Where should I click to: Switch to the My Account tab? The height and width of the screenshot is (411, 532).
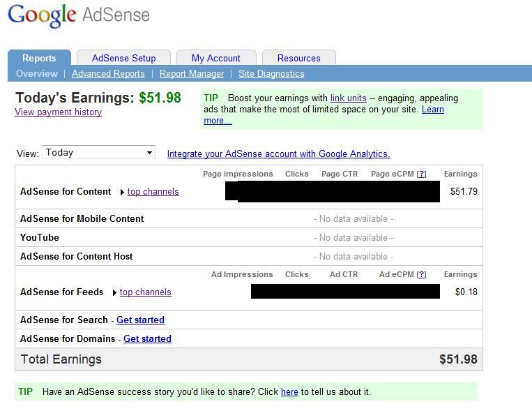(x=216, y=58)
